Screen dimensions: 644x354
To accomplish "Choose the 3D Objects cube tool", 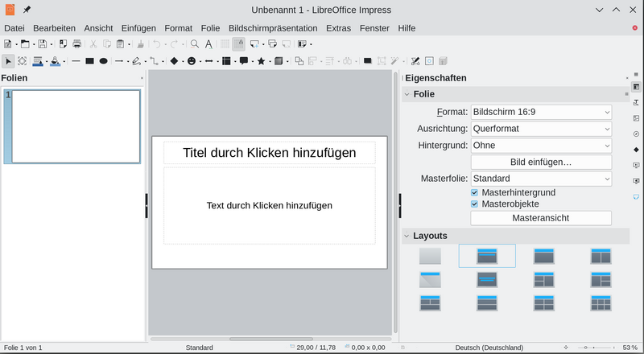I will pyautogui.click(x=279, y=61).
